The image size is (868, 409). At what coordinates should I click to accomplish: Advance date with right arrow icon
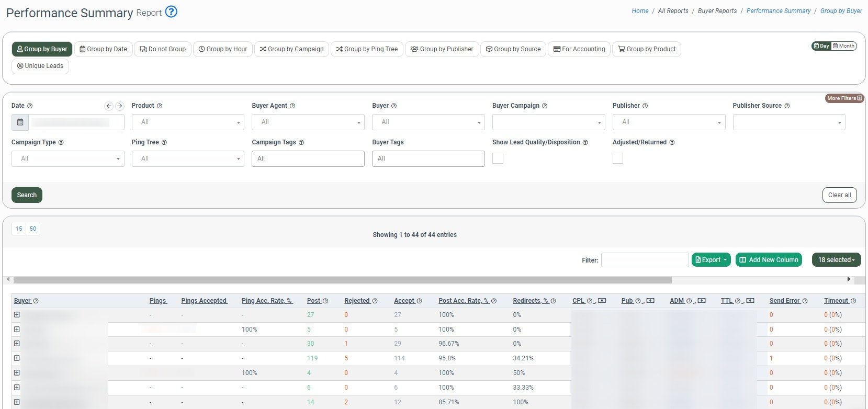pyautogui.click(x=120, y=106)
